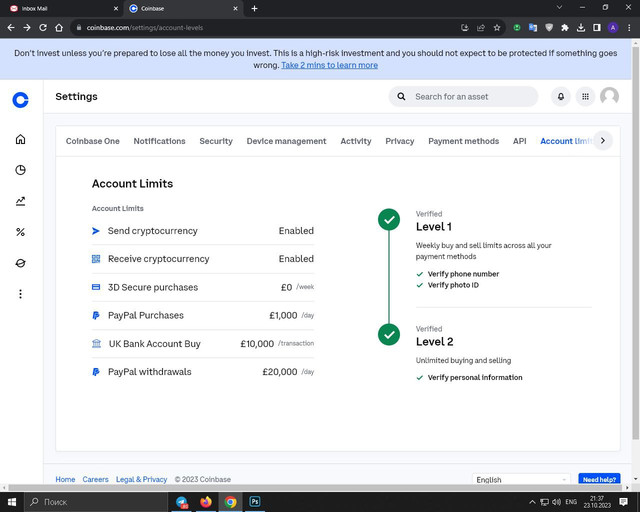640x512 pixels.
Task: Click the Level 1 green checkmark
Action: tap(389, 220)
